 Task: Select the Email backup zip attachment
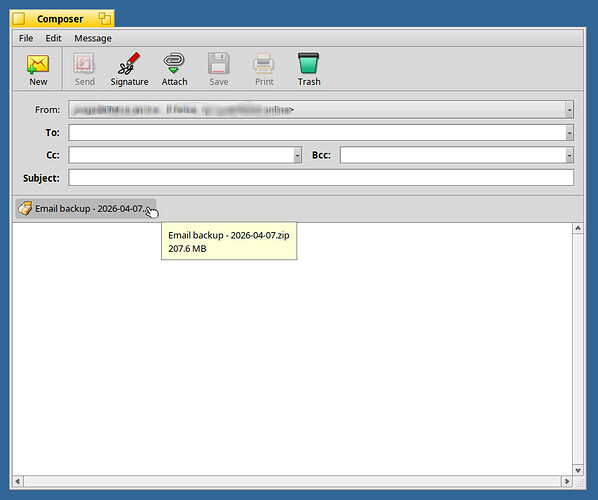click(x=86, y=209)
